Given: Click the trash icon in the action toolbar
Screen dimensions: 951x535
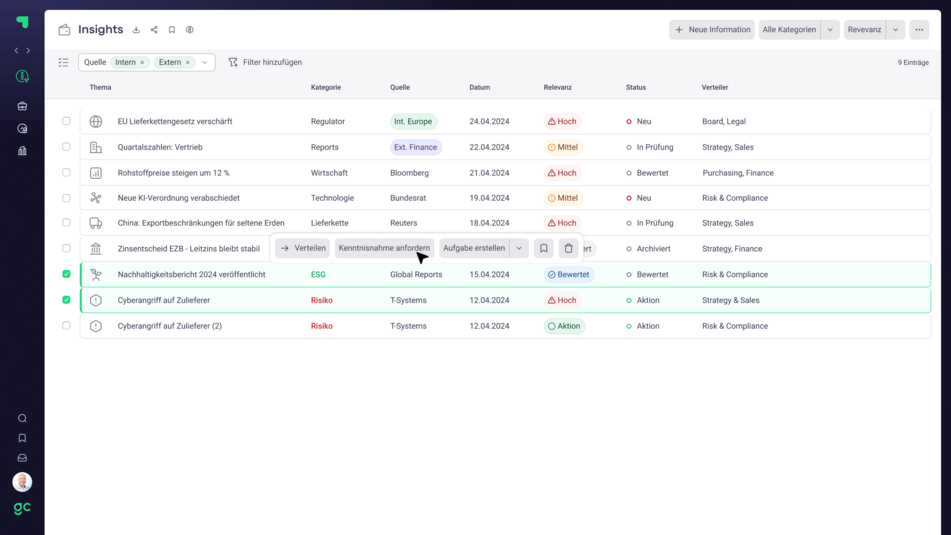Looking at the screenshot, I should [568, 248].
